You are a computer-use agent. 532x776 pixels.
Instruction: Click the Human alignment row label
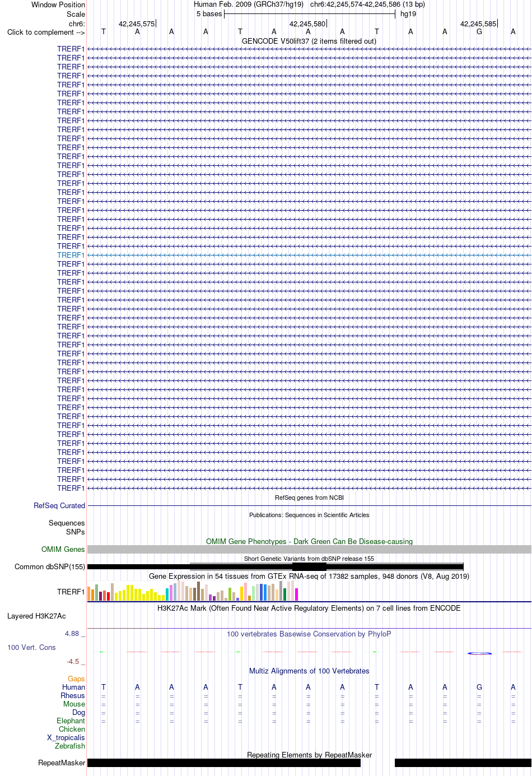click(74, 687)
